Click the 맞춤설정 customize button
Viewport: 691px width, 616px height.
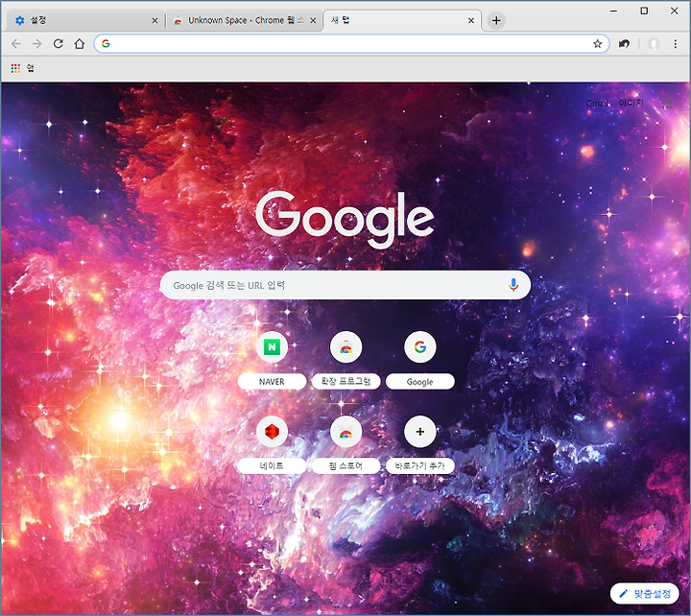click(x=644, y=593)
